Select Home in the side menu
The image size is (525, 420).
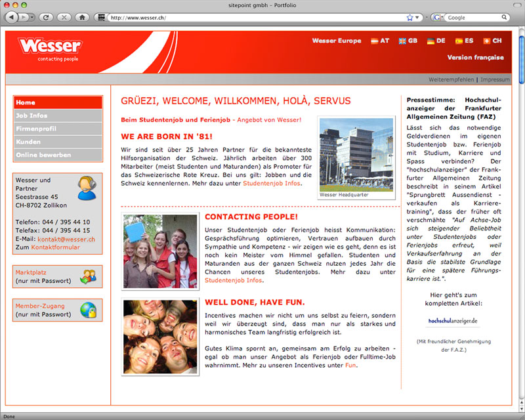(x=58, y=102)
